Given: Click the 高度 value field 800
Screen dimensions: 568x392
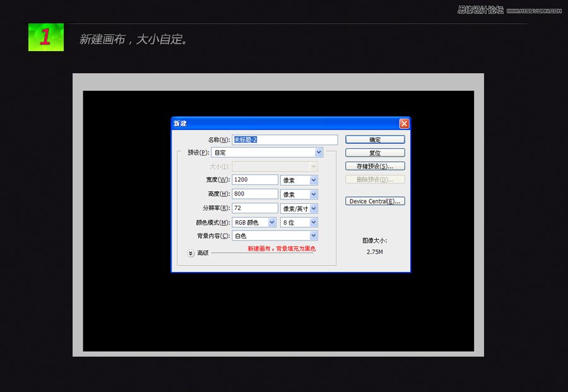Looking at the screenshot, I should (x=255, y=194).
